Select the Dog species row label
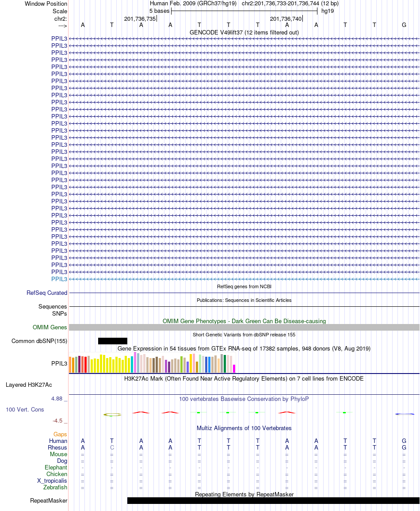The image size is (420, 511). pos(62,461)
